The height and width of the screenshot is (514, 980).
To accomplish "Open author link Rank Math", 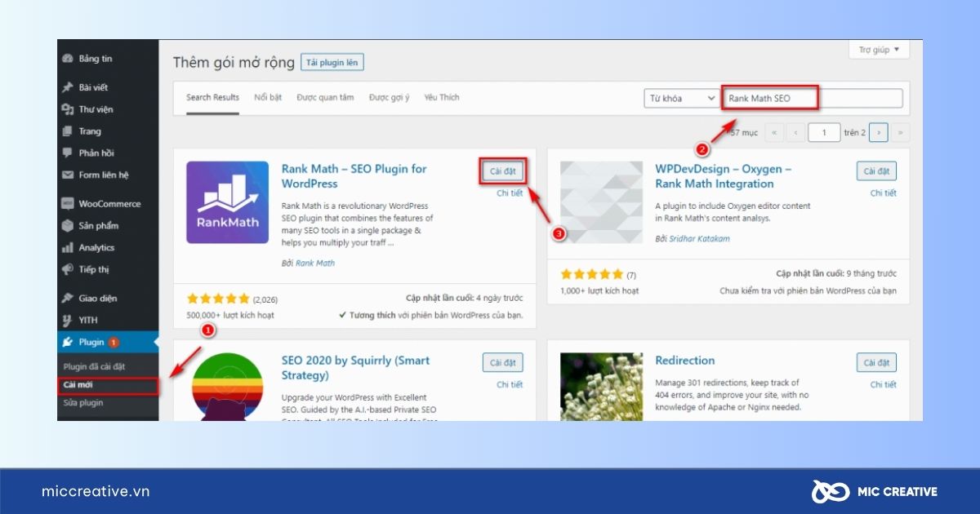I will click(315, 264).
